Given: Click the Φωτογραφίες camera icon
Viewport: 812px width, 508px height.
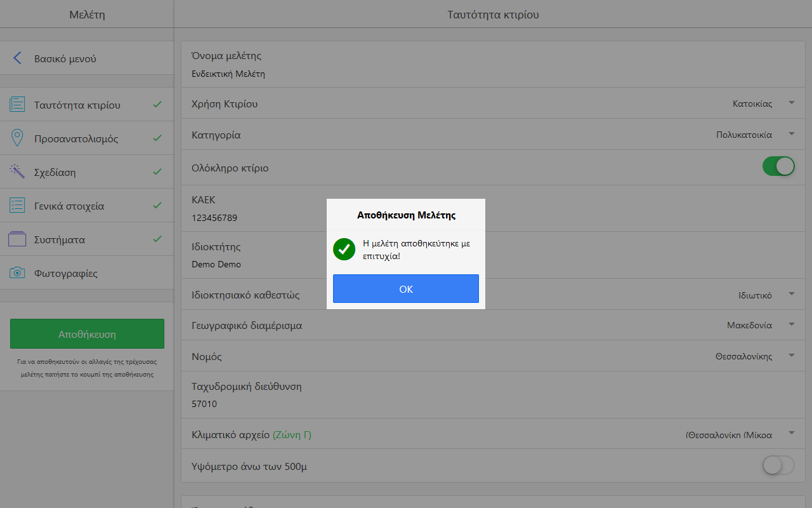Looking at the screenshot, I should pos(17,273).
